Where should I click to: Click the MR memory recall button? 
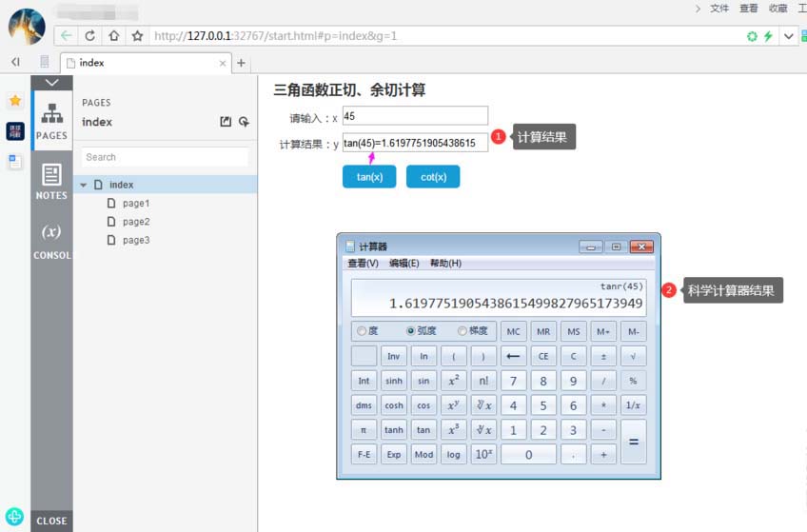coord(543,331)
